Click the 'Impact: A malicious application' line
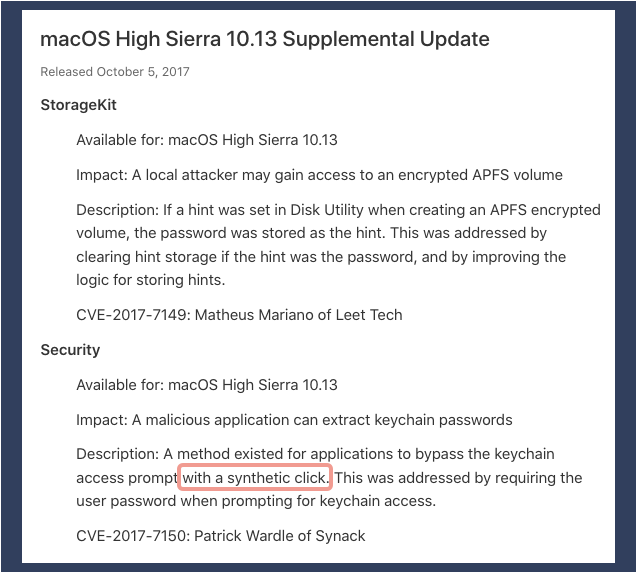 coord(294,420)
